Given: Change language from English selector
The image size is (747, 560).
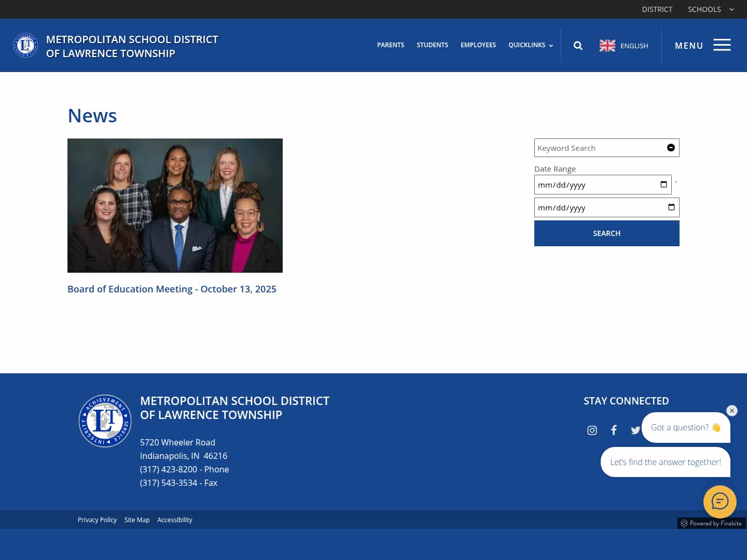Looking at the screenshot, I should [624, 46].
